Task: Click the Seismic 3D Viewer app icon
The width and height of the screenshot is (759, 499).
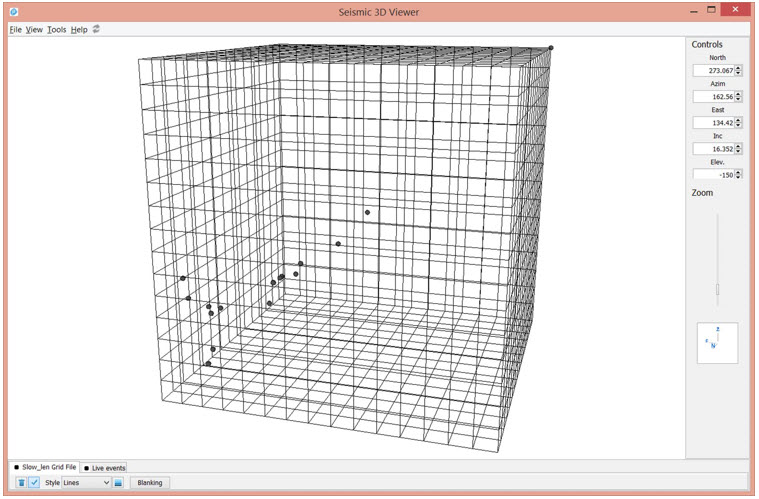Action: pyautogui.click(x=13, y=11)
